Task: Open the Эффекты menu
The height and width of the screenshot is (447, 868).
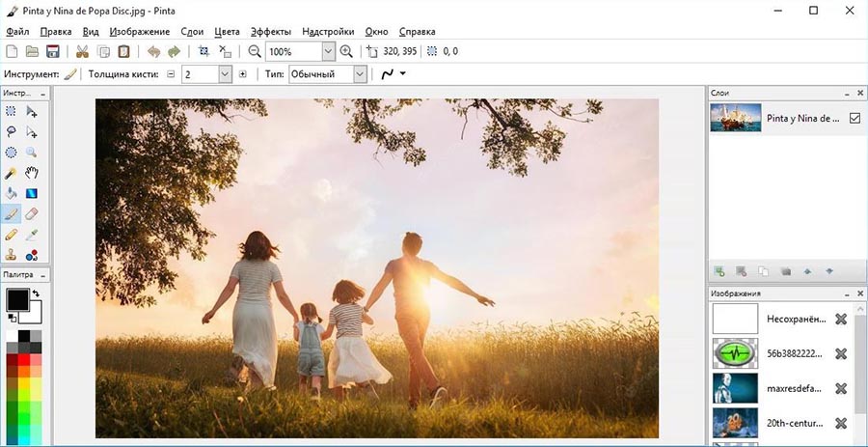Action: click(269, 31)
